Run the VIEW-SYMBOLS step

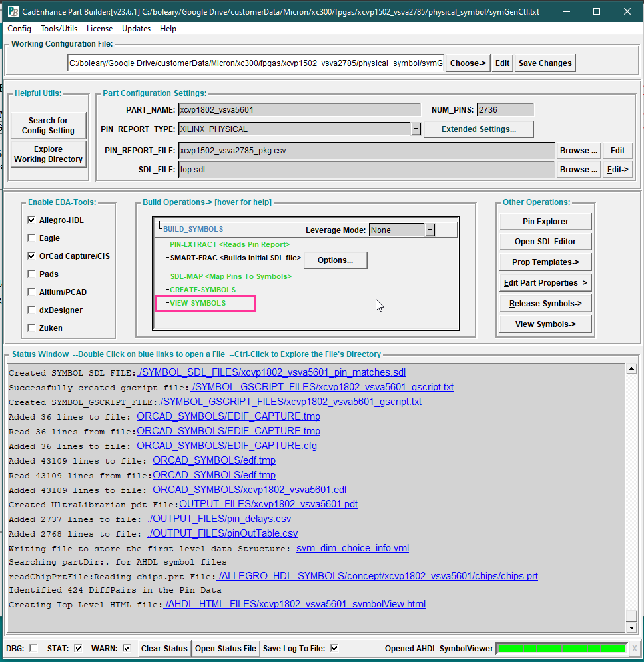pyautogui.click(x=198, y=303)
